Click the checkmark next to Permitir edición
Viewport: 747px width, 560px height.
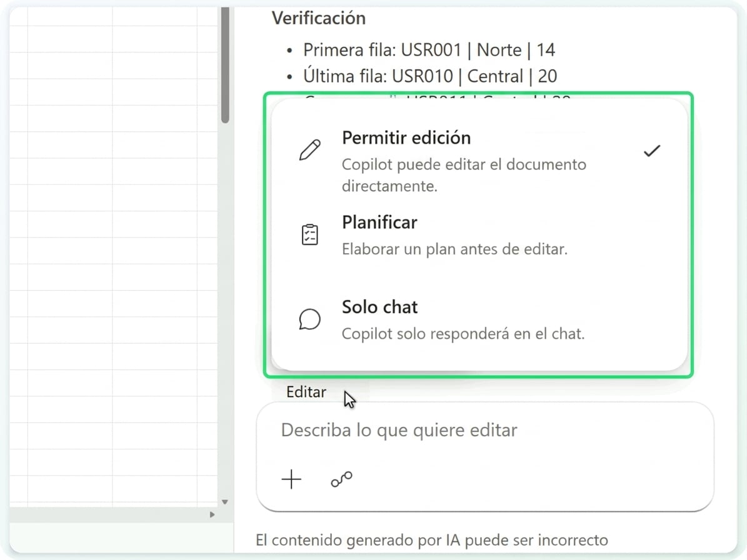click(652, 151)
